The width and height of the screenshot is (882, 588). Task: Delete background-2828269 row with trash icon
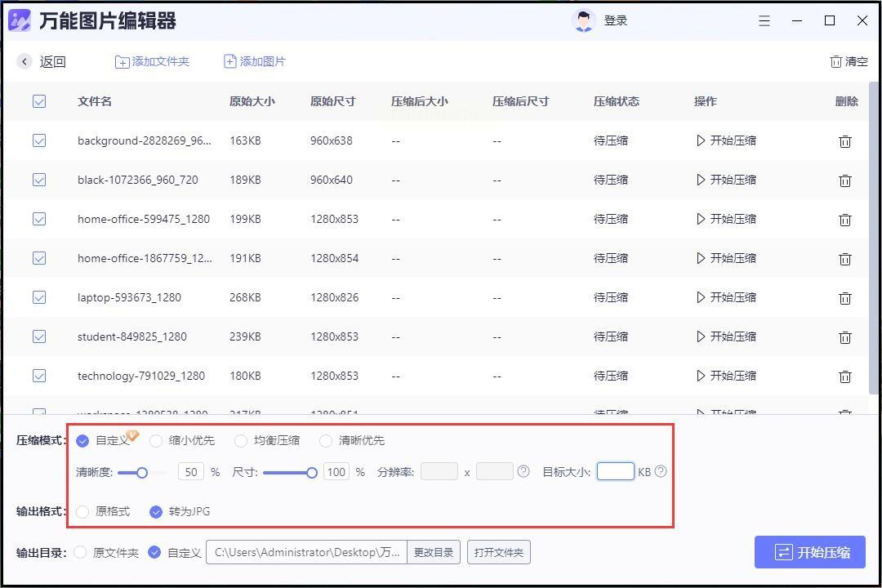click(845, 141)
